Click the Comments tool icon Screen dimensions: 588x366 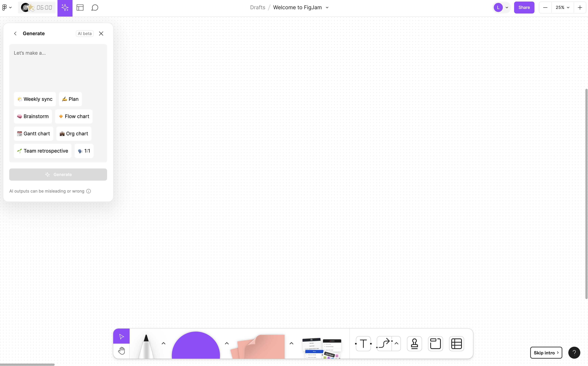(x=95, y=7)
